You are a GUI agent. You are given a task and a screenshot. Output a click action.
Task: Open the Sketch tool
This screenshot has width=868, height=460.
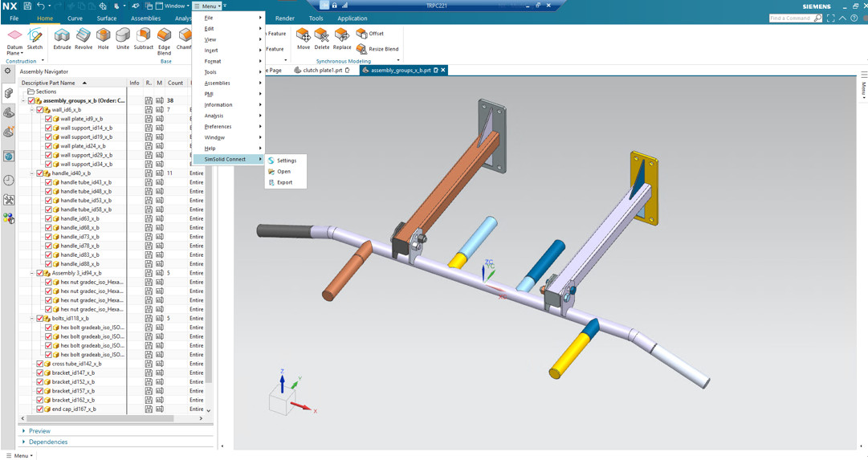coord(35,38)
